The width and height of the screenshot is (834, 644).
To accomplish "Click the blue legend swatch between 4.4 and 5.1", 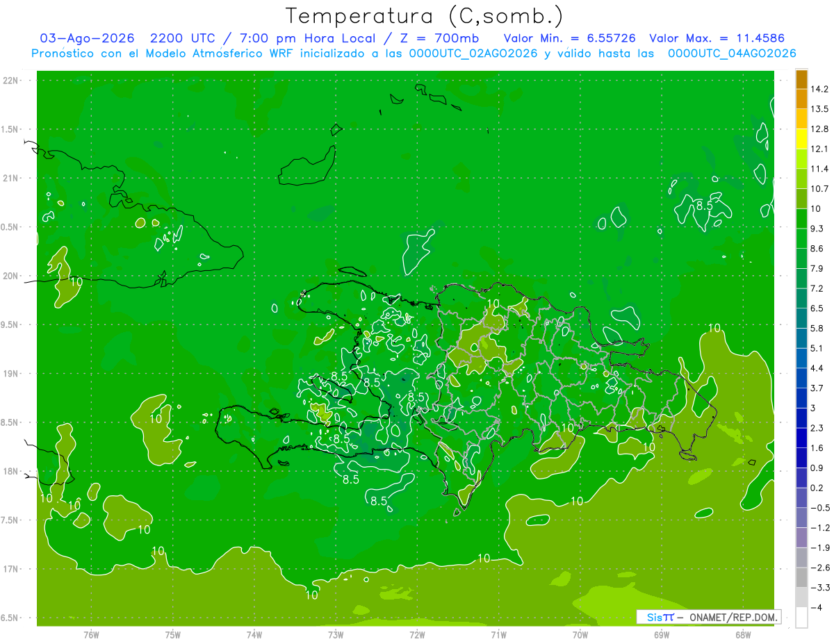I will (801, 358).
